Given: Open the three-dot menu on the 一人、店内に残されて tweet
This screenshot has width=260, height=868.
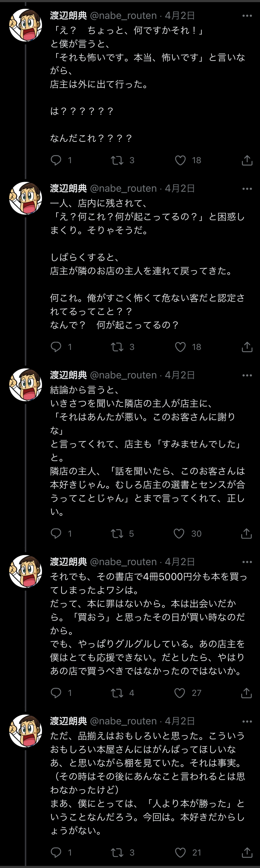Looking at the screenshot, I should point(247,188).
